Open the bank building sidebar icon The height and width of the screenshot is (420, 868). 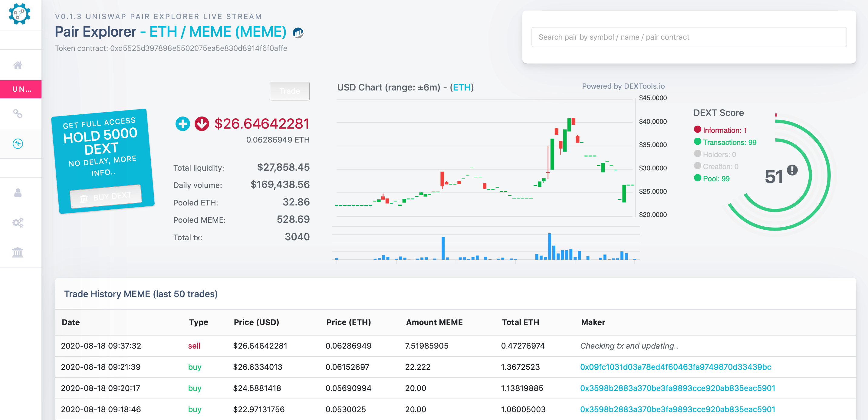18,252
